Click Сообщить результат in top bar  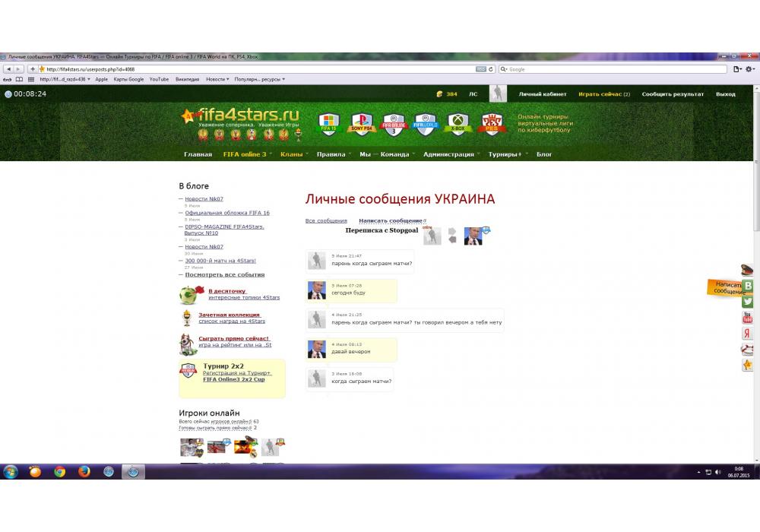tap(673, 94)
